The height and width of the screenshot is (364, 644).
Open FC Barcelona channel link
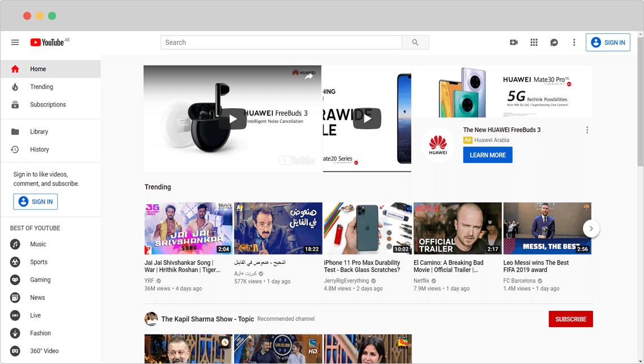(519, 281)
